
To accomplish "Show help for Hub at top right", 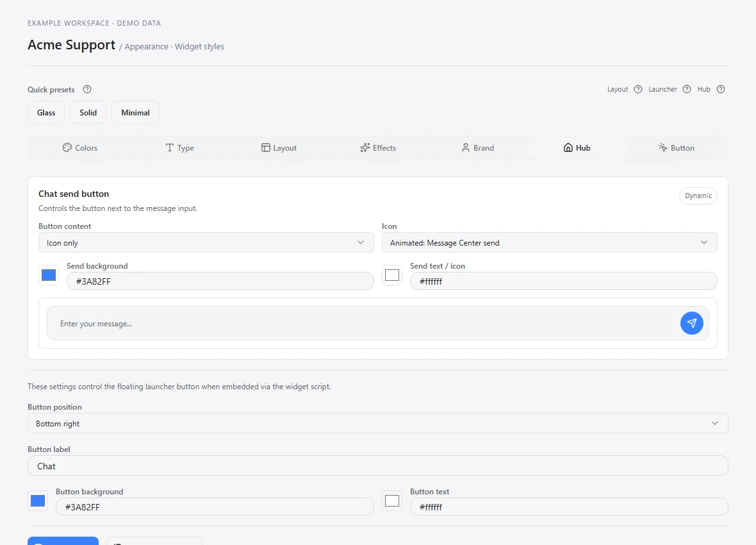I will pos(720,89).
